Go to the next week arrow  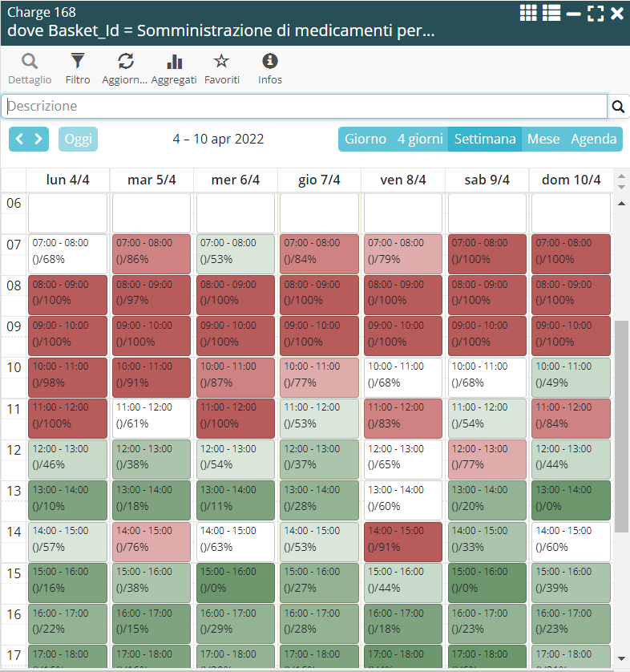pyautogui.click(x=38, y=139)
